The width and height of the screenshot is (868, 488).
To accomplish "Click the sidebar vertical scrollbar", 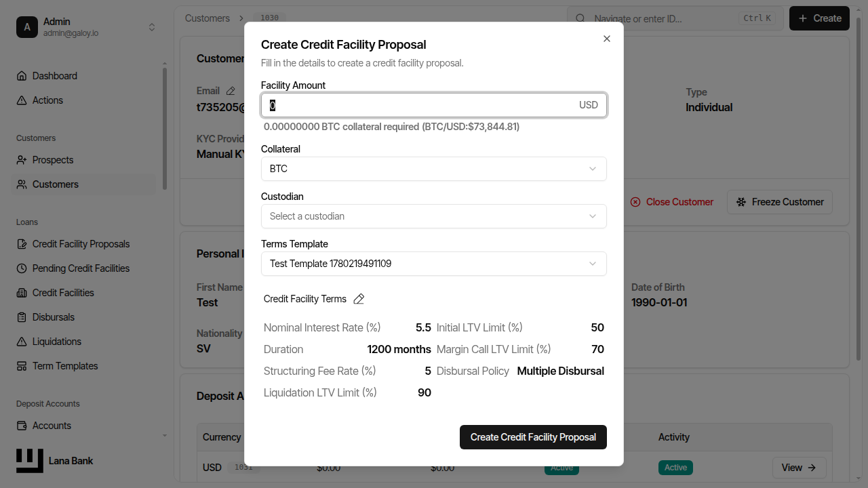I will [165, 129].
